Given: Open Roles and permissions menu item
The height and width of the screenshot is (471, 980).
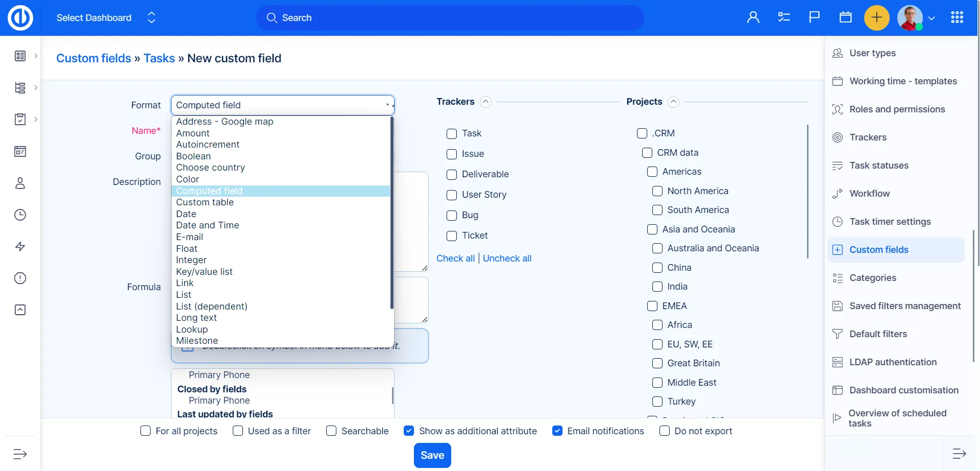Looking at the screenshot, I should pos(897,109).
